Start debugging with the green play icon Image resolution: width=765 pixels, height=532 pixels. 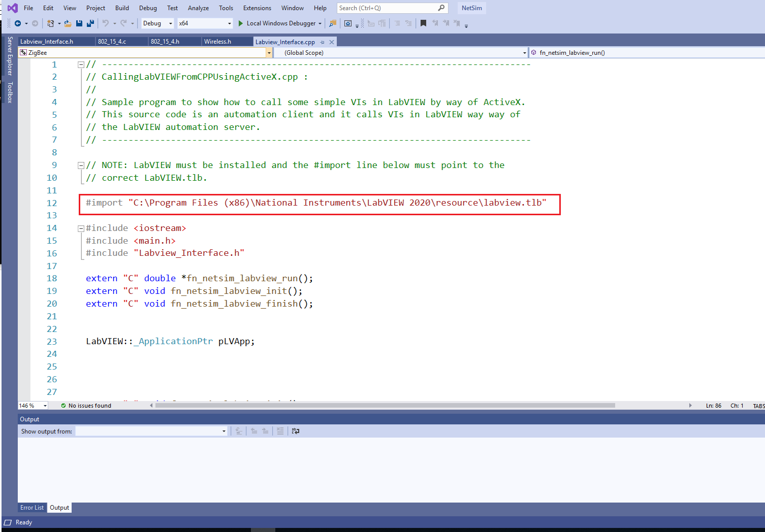point(241,23)
